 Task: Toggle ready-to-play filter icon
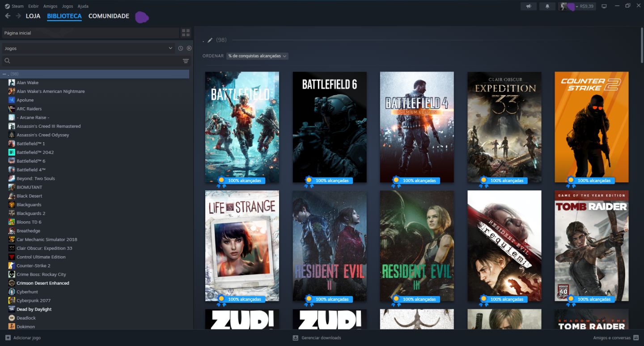click(189, 48)
